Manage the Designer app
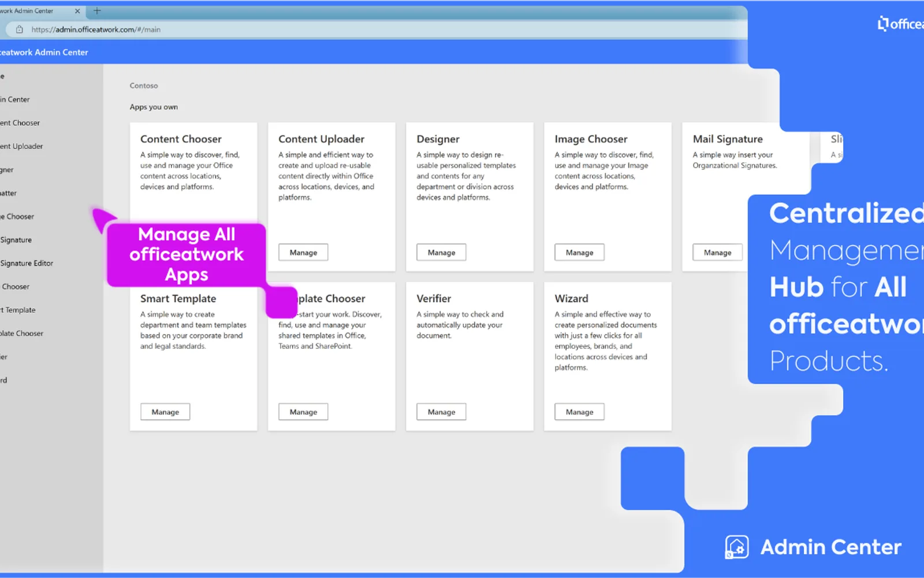The image size is (924, 578). (441, 253)
